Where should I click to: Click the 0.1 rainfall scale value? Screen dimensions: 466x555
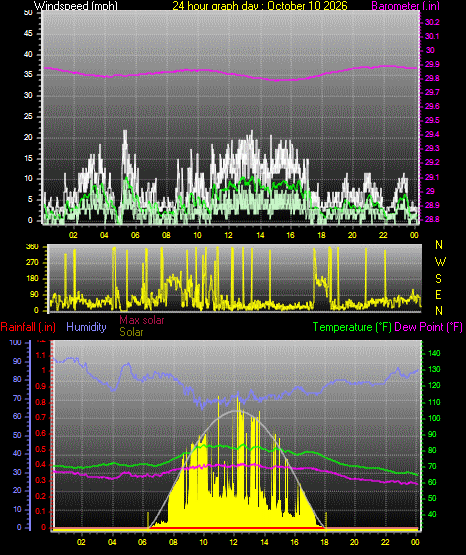click(41, 511)
